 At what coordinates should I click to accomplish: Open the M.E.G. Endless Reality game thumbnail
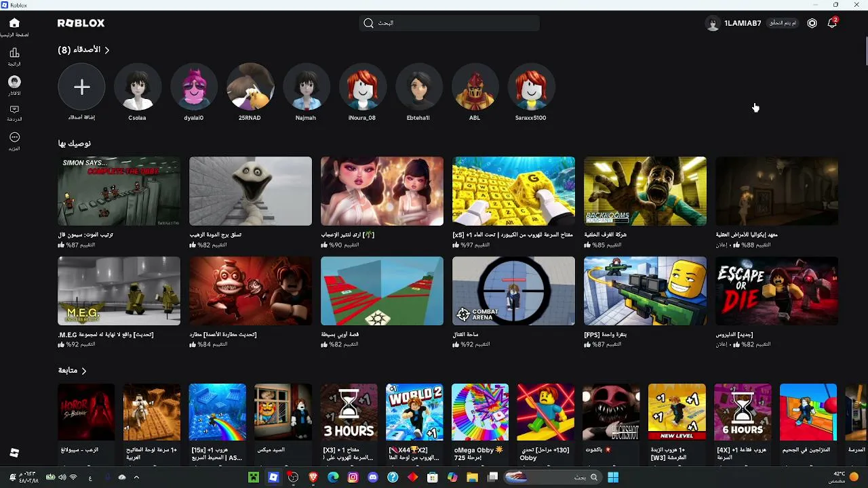(x=119, y=291)
